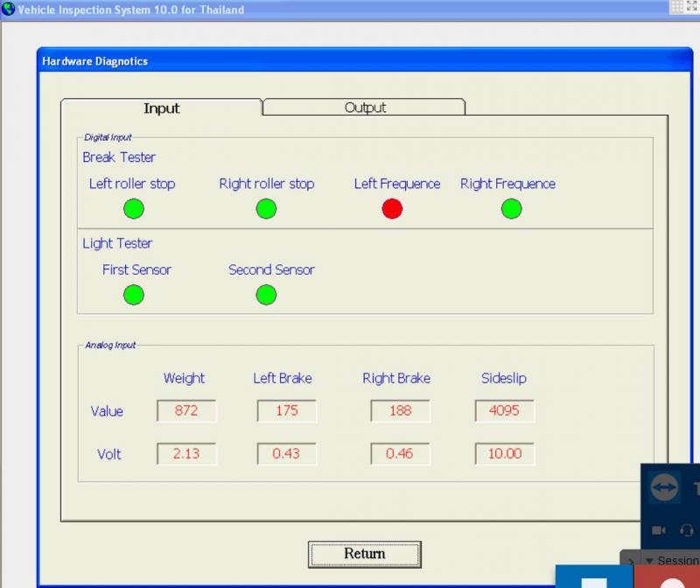Click the red Left Frequence indicator

[392, 208]
